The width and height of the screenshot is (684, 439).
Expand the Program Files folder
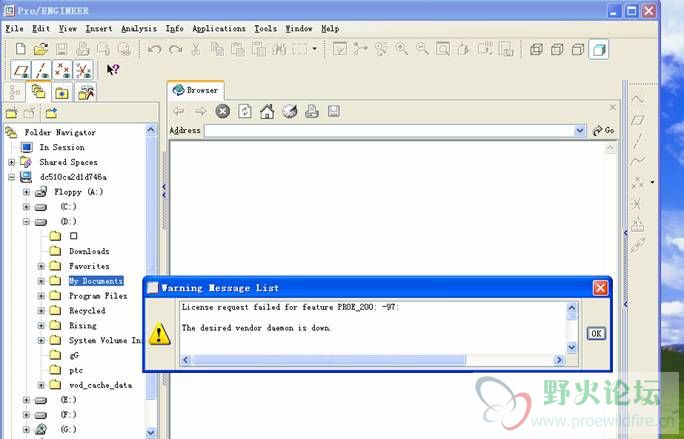pyautogui.click(x=41, y=296)
